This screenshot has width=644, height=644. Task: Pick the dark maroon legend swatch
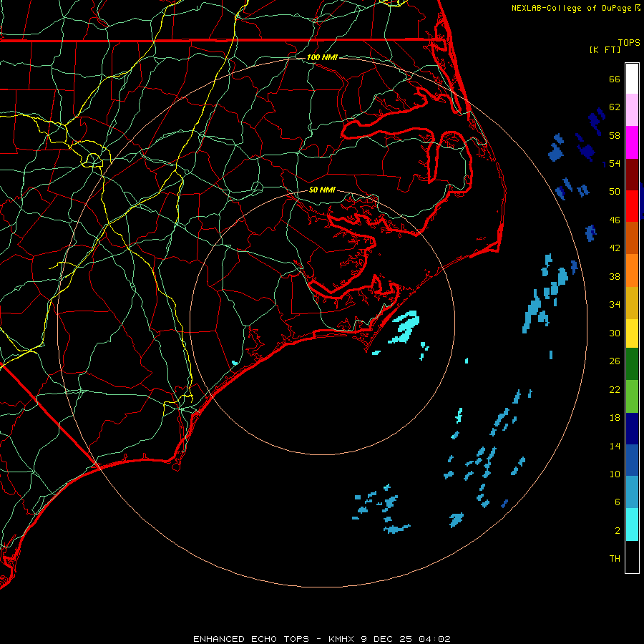632,174
